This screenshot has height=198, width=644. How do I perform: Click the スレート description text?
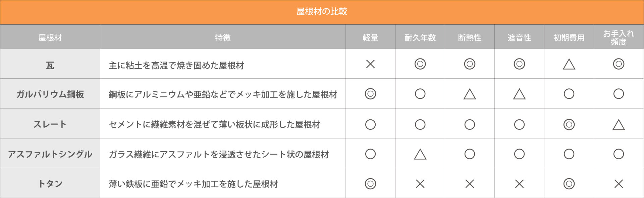coord(214,125)
